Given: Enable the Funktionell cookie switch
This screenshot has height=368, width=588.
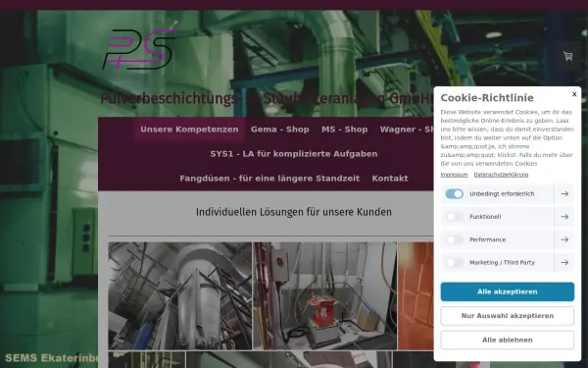Looking at the screenshot, I should (454, 217).
